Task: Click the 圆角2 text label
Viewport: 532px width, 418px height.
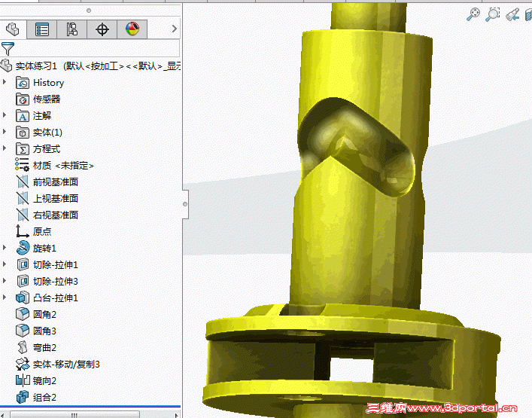Action: click(x=44, y=314)
